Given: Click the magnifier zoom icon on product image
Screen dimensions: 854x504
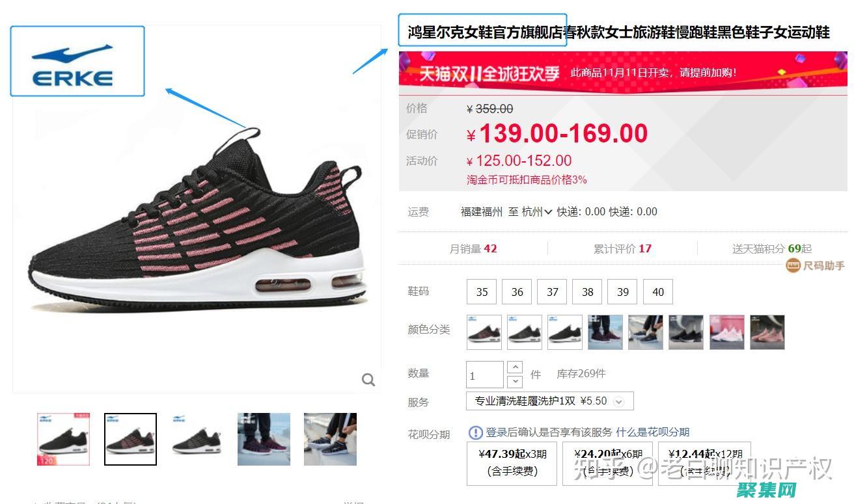Looking at the screenshot, I should [x=368, y=380].
